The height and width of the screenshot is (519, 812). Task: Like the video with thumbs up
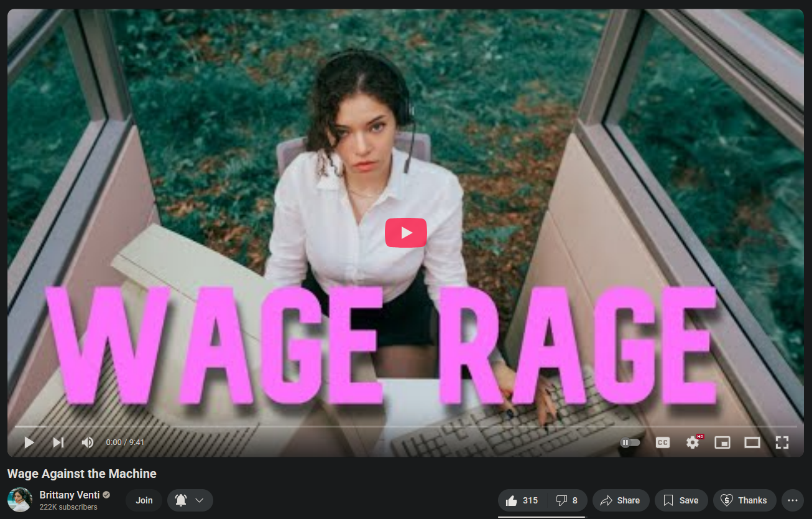521,500
